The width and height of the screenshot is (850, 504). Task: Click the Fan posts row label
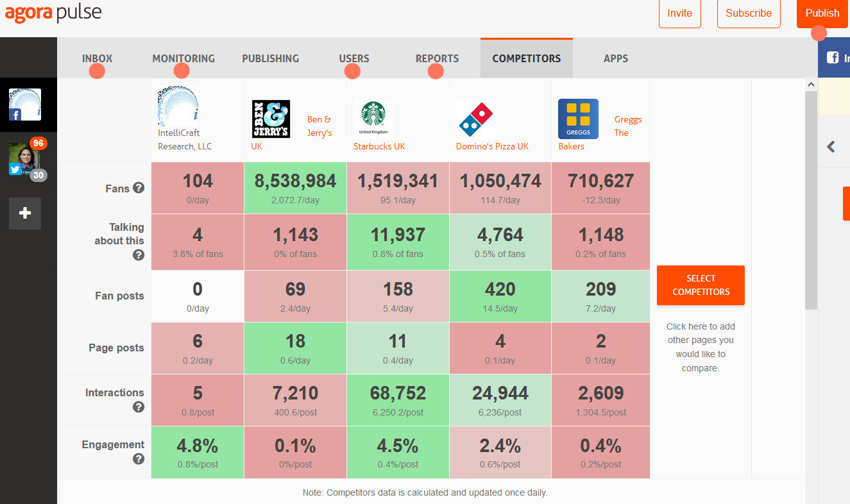(119, 296)
